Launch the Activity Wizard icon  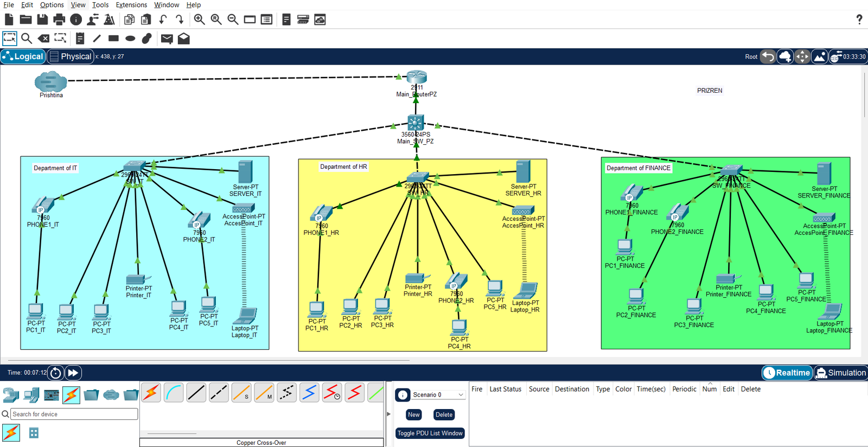(109, 20)
